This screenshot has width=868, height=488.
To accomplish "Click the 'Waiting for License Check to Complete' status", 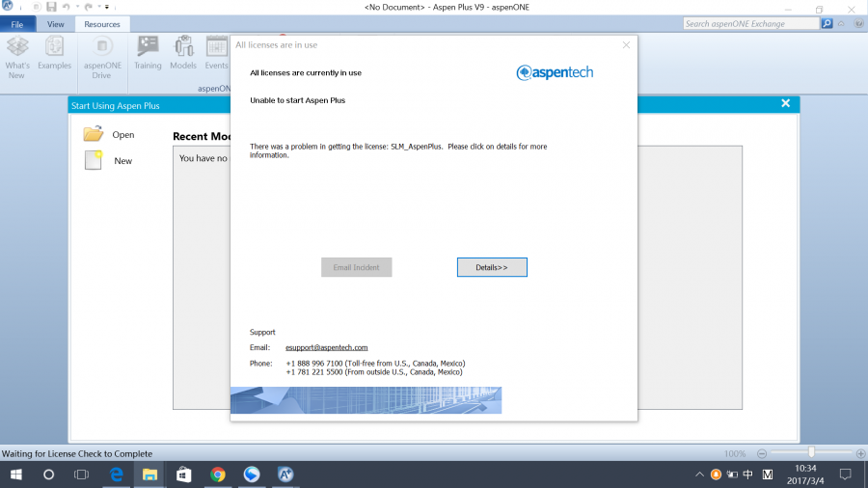I will tap(77, 453).
